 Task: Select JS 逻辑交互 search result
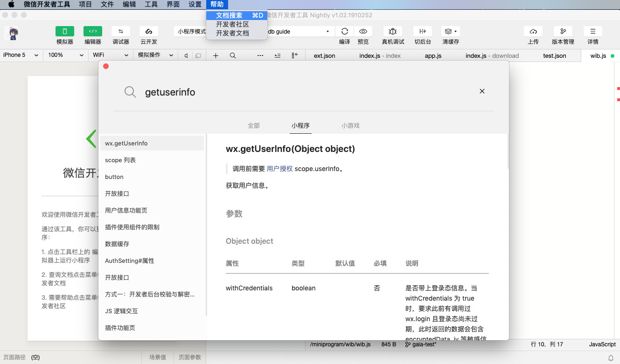pos(152,311)
